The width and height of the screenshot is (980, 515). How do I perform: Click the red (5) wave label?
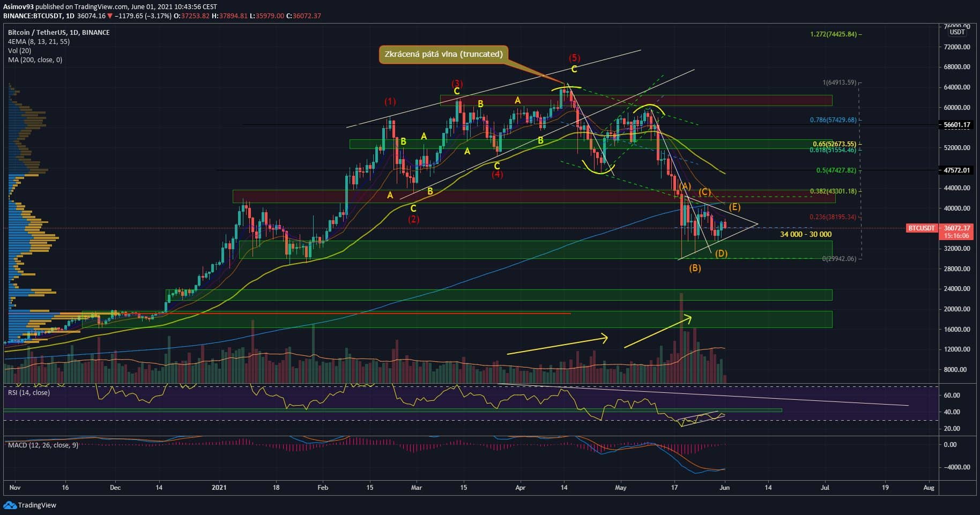coord(574,58)
